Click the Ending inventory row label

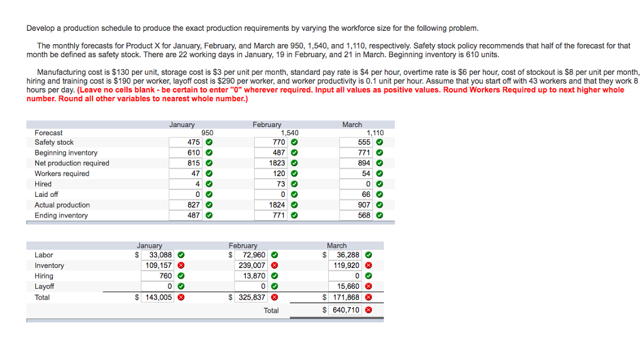[x=61, y=215]
